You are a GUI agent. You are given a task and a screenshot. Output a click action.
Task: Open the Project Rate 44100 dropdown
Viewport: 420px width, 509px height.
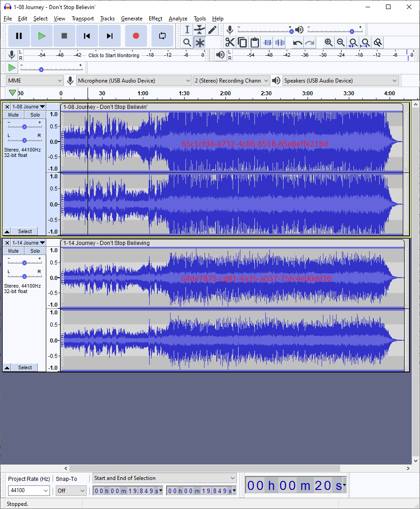click(29, 490)
